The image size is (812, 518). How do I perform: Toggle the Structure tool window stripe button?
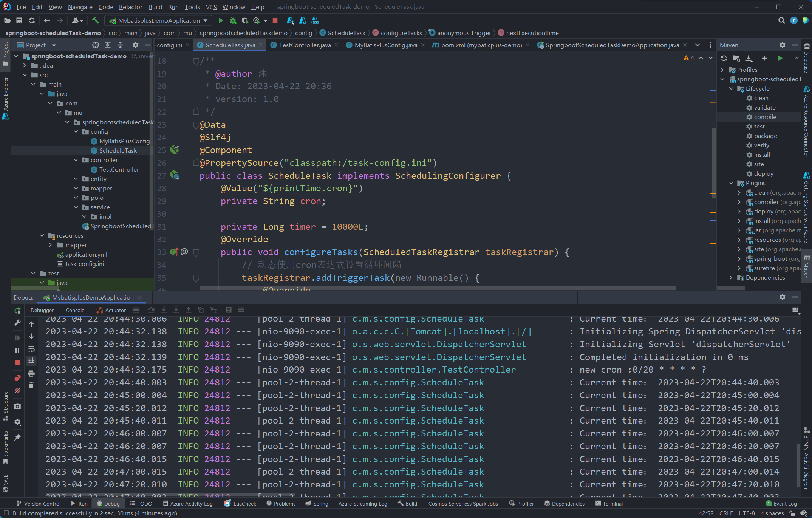click(5, 406)
